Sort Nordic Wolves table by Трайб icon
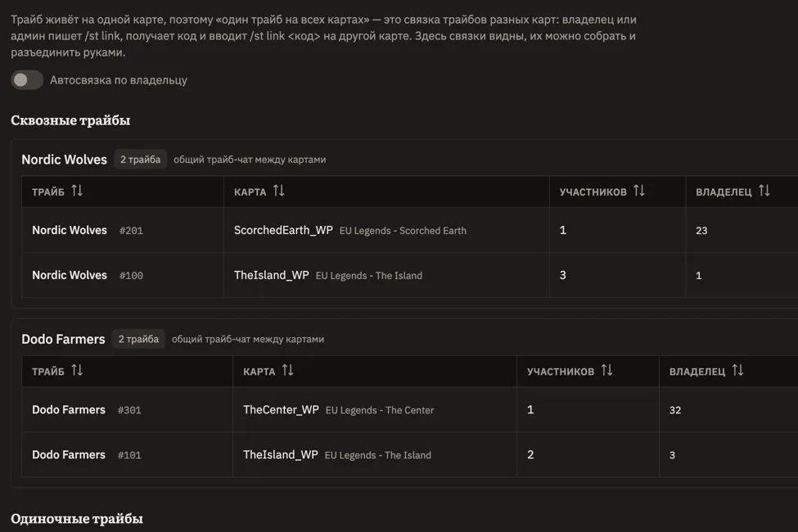 pos(77,191)
